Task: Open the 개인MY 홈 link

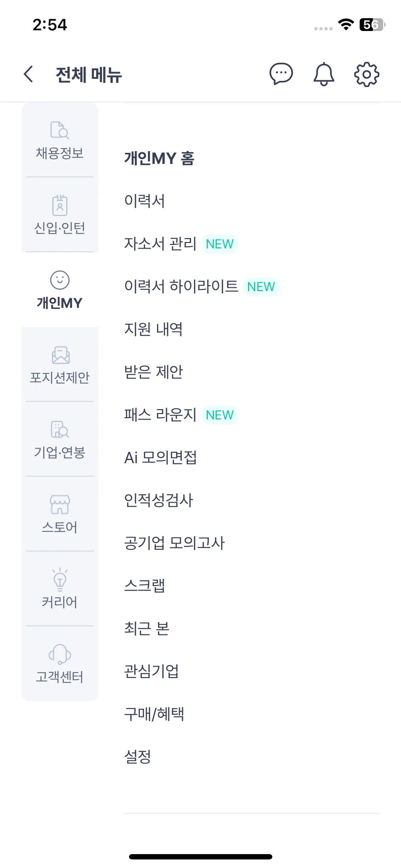Action: pyautogui.click(x=159, y=158)
